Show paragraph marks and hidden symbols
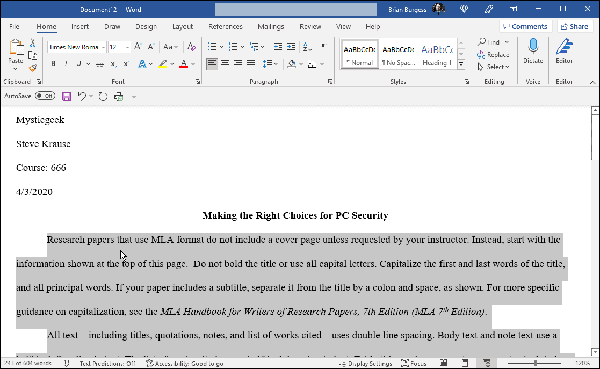The width and height of the screenshot is (600, 369). point(324,46)
